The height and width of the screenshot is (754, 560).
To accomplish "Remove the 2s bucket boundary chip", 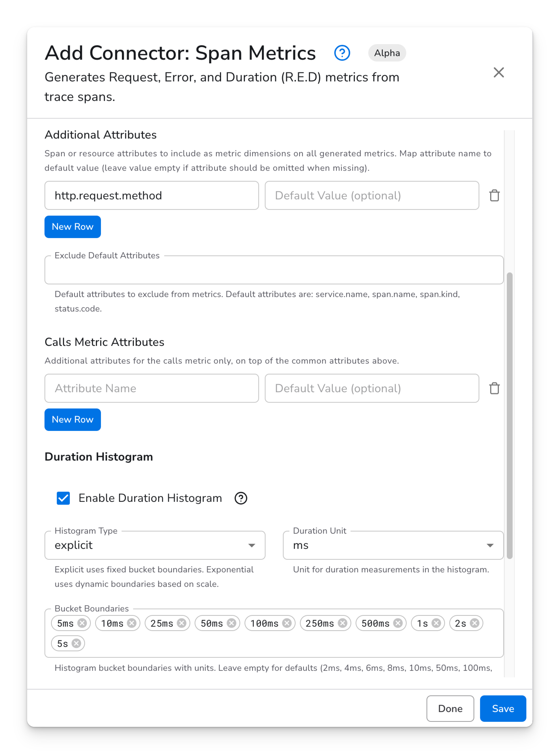I will (475, 623).
